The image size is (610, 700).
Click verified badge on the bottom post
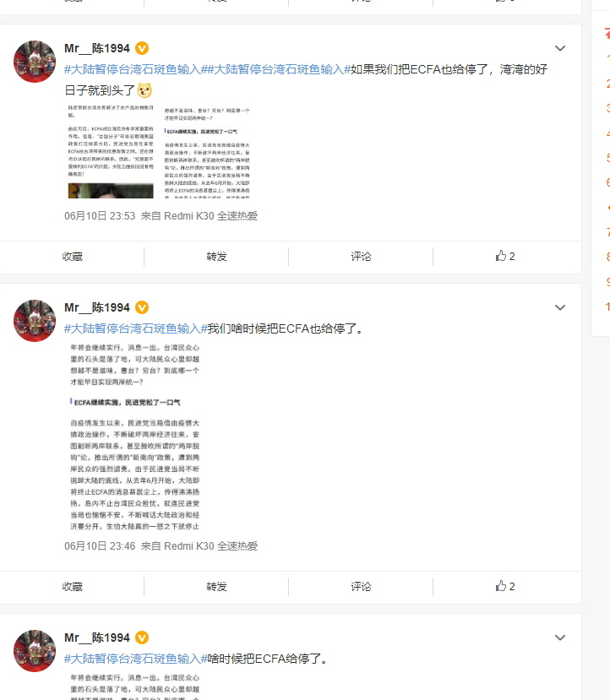(142, 638)
